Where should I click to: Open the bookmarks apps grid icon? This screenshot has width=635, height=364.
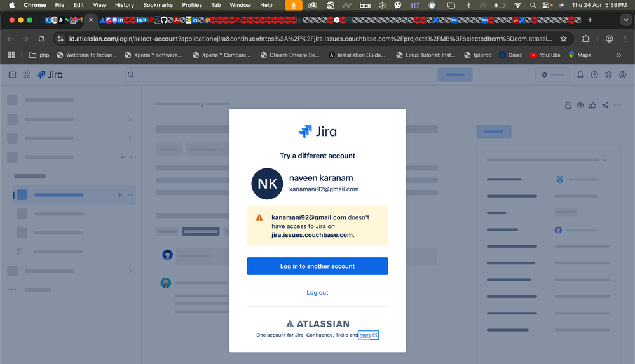point(11,55)
